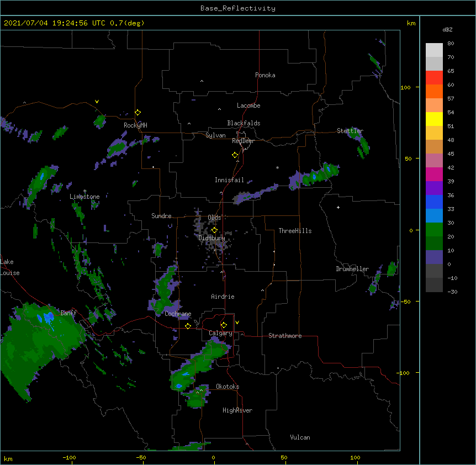Click the yellow diamond marker near RockyMH
The height and width of the screenshot is (465, 476).
(138, 113)
